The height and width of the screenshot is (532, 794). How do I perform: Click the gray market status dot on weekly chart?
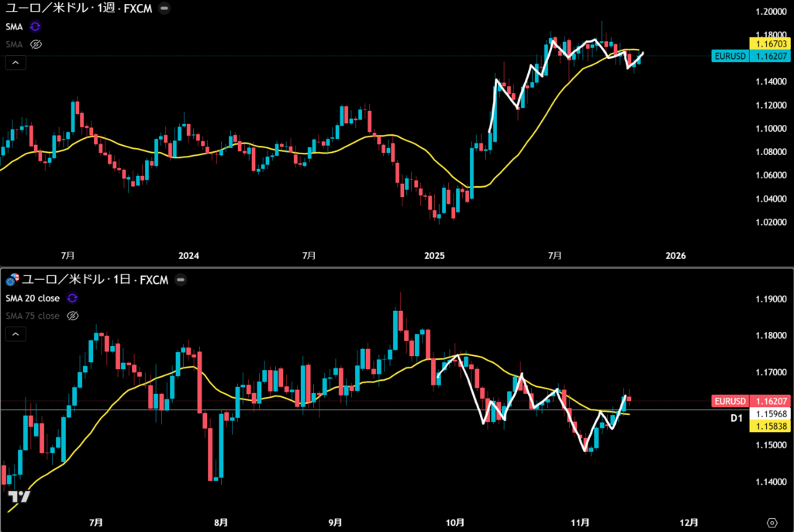point(163,9)
